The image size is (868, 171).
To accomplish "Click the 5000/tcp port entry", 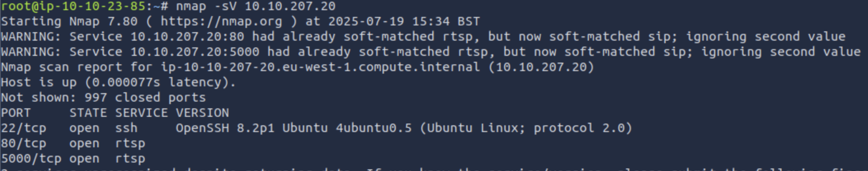I will point(31,159).
